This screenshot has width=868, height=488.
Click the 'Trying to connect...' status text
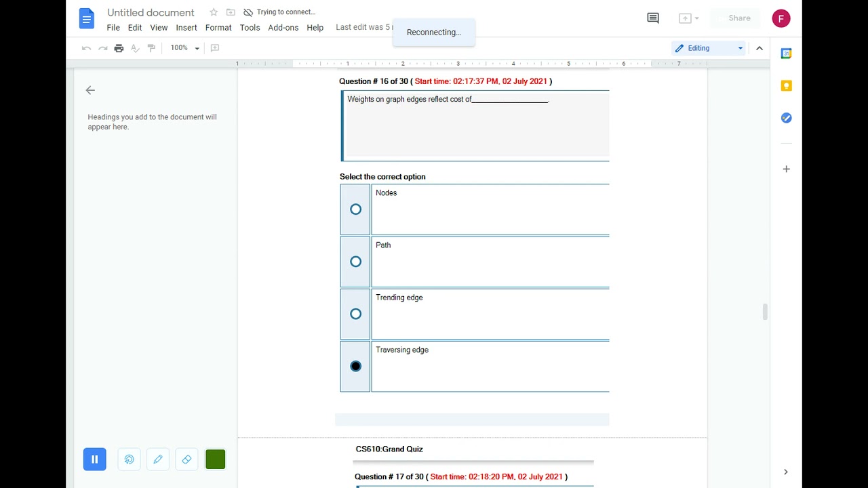pyautogui.click(x=285, y=12)
